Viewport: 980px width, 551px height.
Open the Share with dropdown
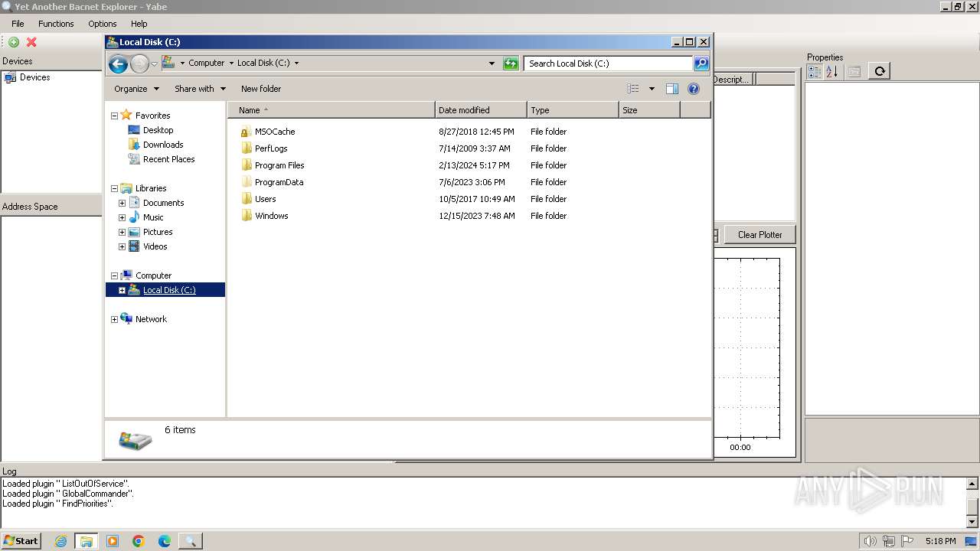coord(200,89)
